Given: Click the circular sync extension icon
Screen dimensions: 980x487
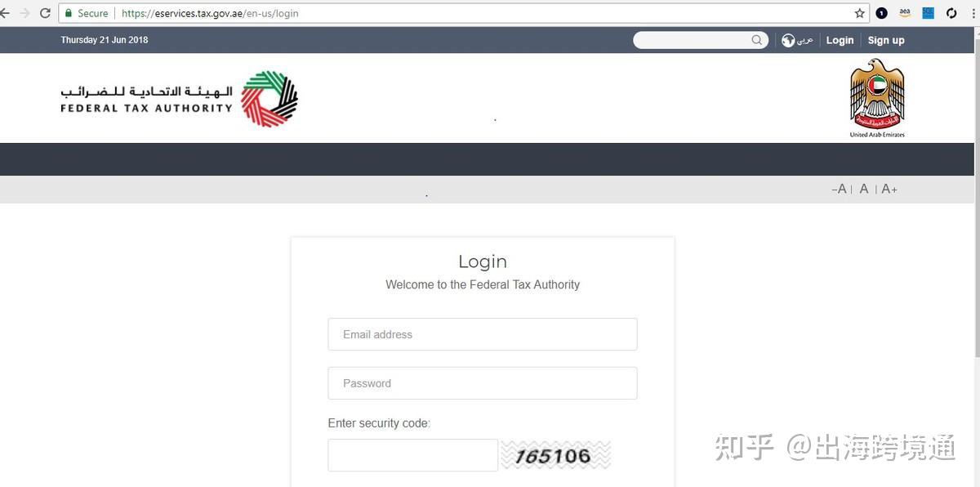Looking at the screenshot, I should click(951, 13).
